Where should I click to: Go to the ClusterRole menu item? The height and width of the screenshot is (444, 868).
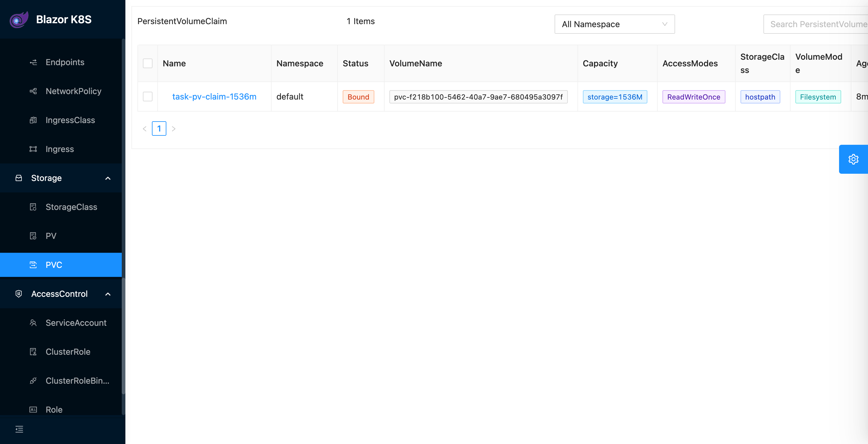(x=61, y=352)
